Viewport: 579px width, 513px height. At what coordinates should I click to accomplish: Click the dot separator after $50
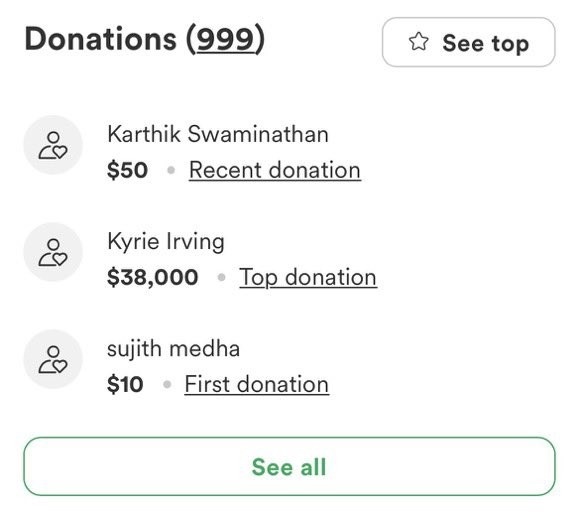click(x=171, y=170)
